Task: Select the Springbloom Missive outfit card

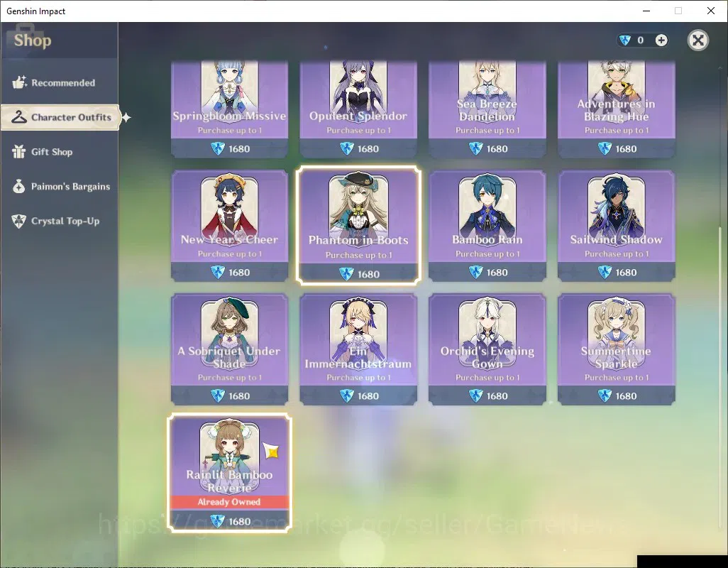Action: (x=229, y=109)
